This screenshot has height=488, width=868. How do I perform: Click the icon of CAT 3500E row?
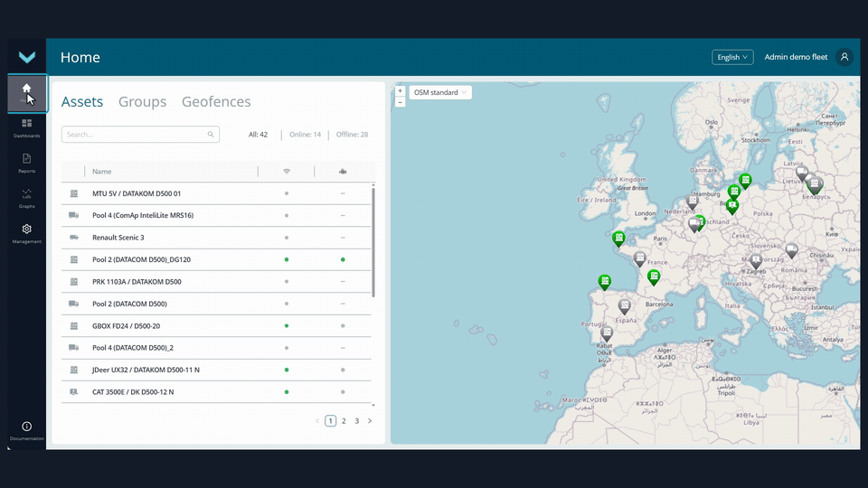point(73,391)
